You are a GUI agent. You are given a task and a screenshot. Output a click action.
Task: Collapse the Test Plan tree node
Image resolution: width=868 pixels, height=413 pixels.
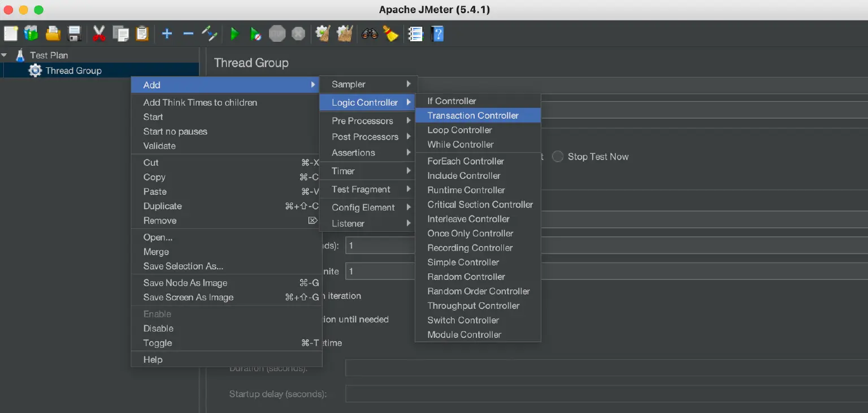(x=5, y=55)
